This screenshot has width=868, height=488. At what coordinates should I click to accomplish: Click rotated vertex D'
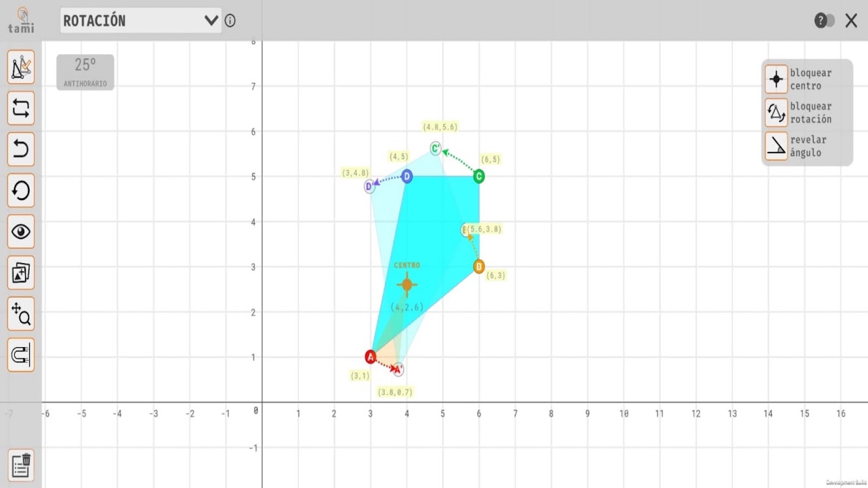(x=370, y=186)
